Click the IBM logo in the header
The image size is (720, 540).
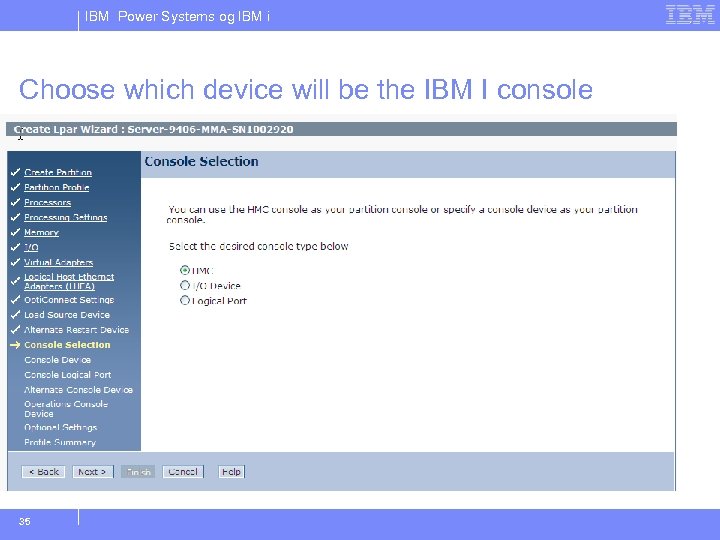(690, 14)
